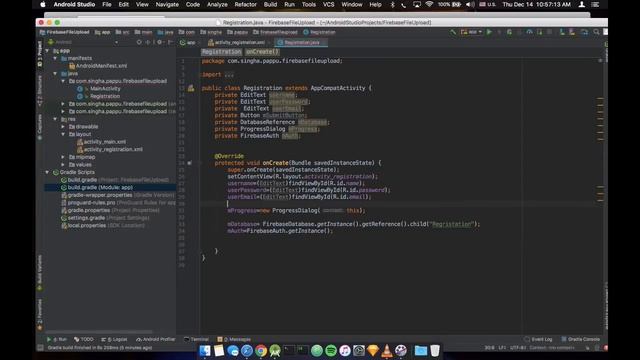This screenshot has height=360, width=640.
Task: Expand the folded import block
Action: pyautogui.click(x=229, y=75)
